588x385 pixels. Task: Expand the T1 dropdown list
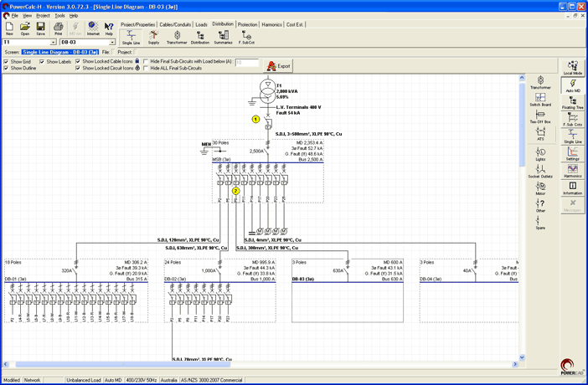point(53,43)
